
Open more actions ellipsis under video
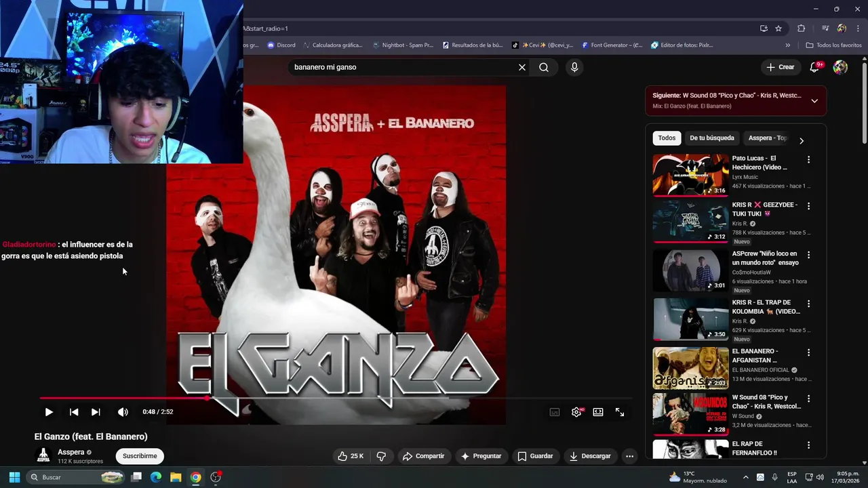629,456
